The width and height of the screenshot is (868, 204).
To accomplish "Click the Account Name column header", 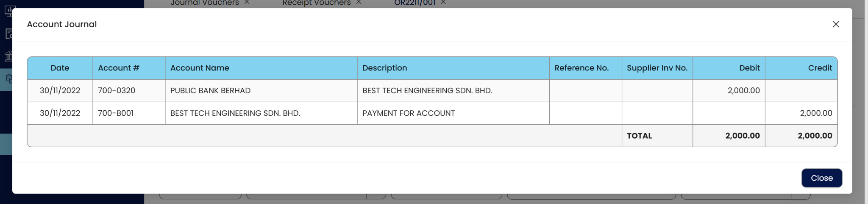I will pos(200,68).
